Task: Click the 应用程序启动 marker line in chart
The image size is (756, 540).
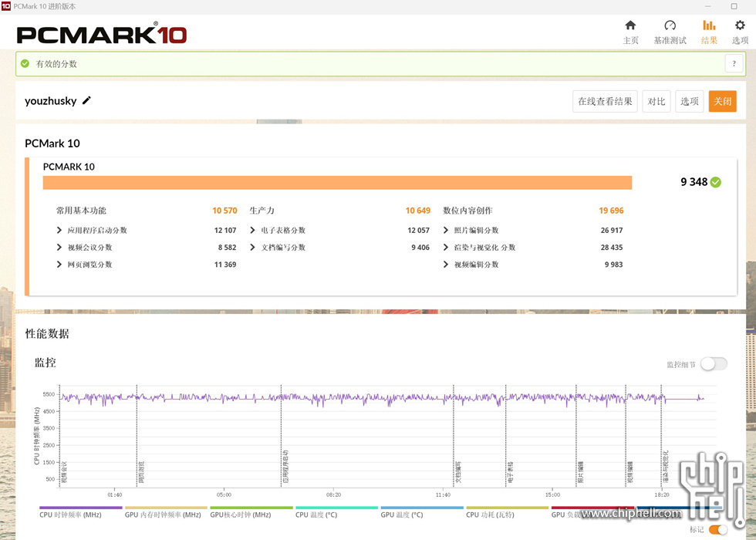Action: [281, 435]
